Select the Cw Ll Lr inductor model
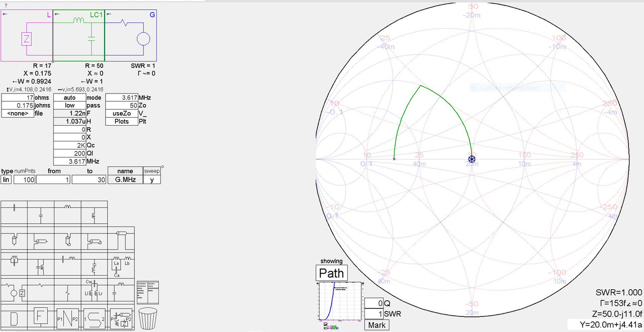 [x=94, y=290]
